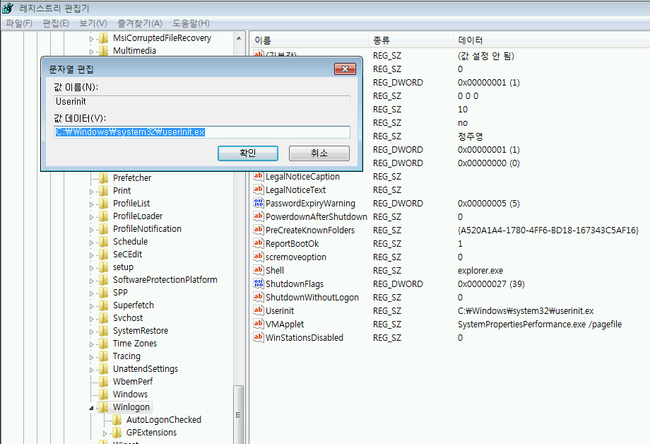Expand the SoftwareProtectionPlatform tree node
Screen dimensions: 650x444
[91, 280]
